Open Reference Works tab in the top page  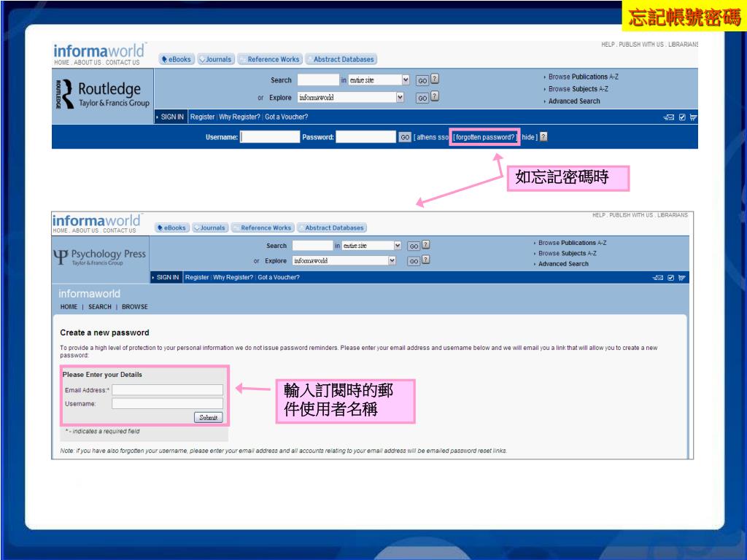click(270, 60)
